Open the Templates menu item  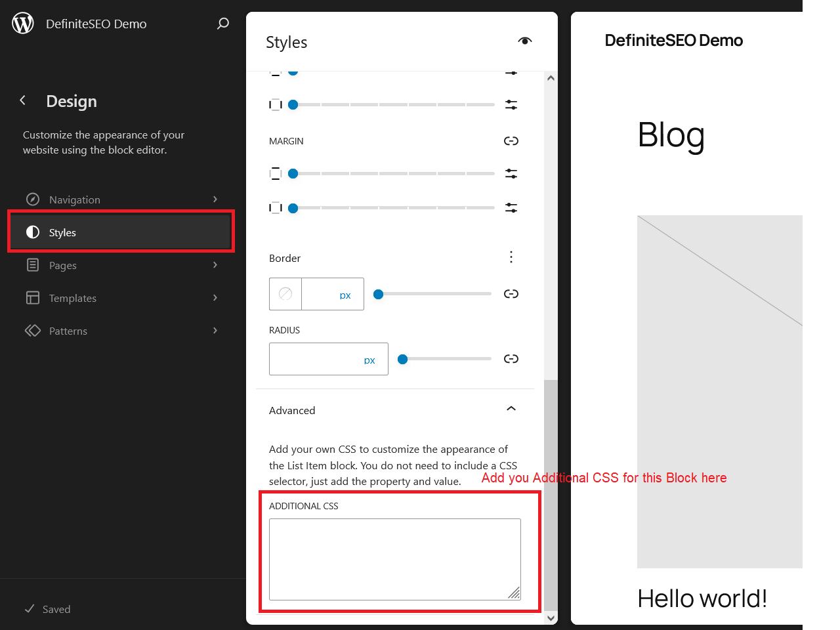coord(121,298)
